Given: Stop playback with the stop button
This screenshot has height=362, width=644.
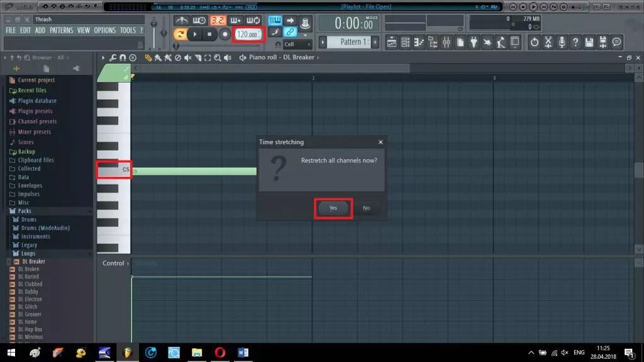Looking at the screenshot, I should click(209, 35).
